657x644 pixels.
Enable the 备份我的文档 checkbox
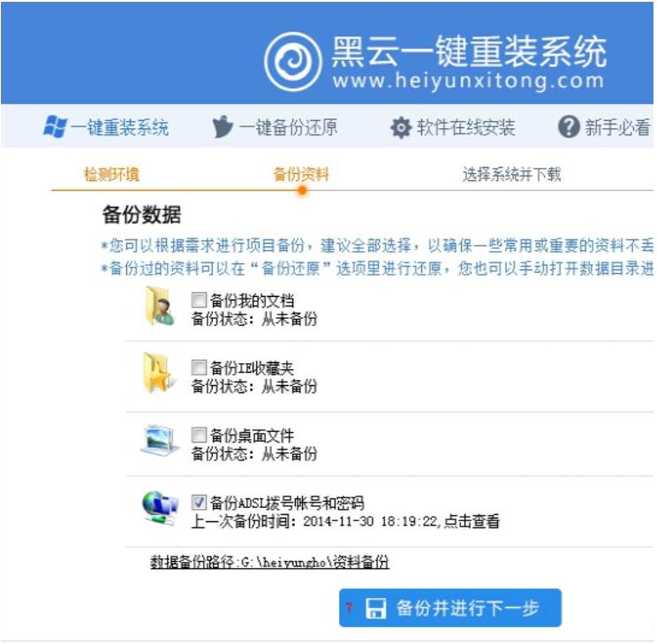pos(199,300)
